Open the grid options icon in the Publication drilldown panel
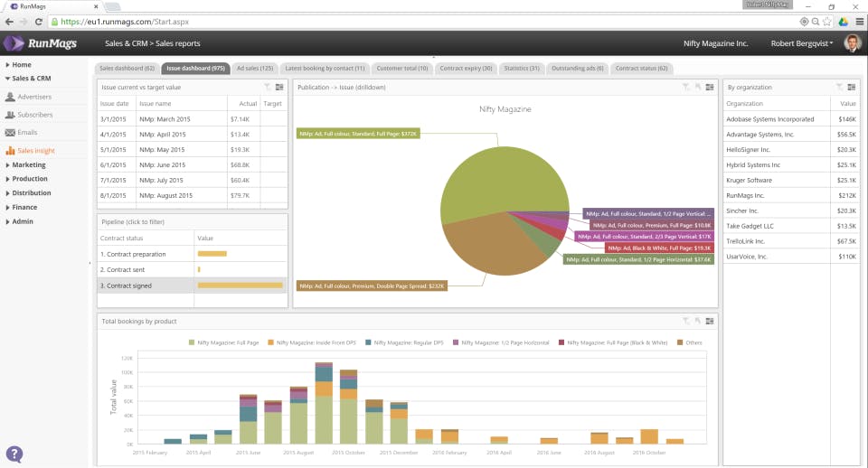The width and height of the screenshot is (868, 468). pyautogui.click(x=710, y=87)
